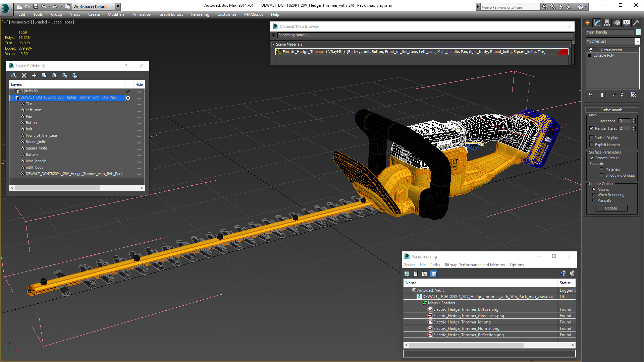Click Refresh icon in Asset Tracking
644x362 pixels.
click(407, 274)
